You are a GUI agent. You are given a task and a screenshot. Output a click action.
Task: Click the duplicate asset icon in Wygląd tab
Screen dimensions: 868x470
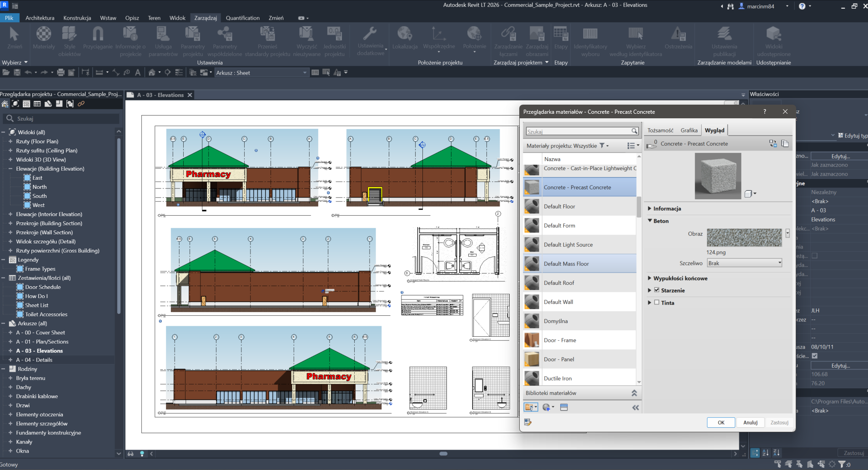(x=785, y=143)
